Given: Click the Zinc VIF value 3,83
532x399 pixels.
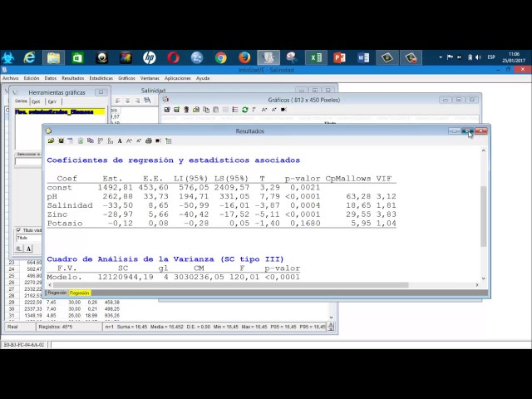Looking at the screenshot, I should 386,214.
